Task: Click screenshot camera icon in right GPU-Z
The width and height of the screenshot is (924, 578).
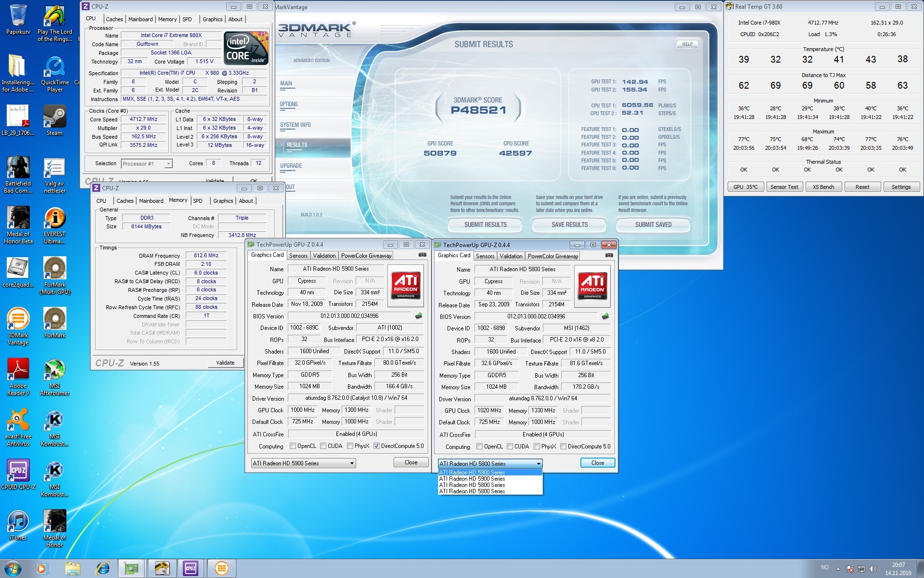Action: (x=609, y=255)
